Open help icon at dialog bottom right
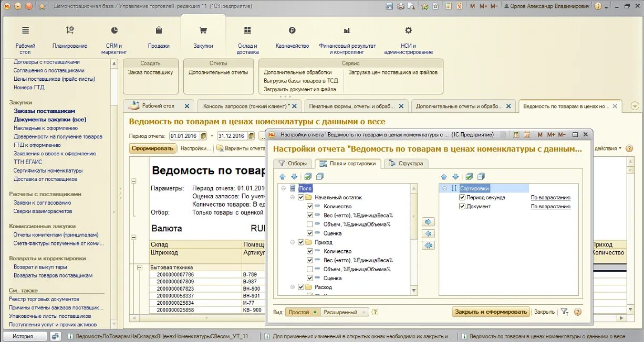This screenshot has height=342, width=644. coord(578,312)
